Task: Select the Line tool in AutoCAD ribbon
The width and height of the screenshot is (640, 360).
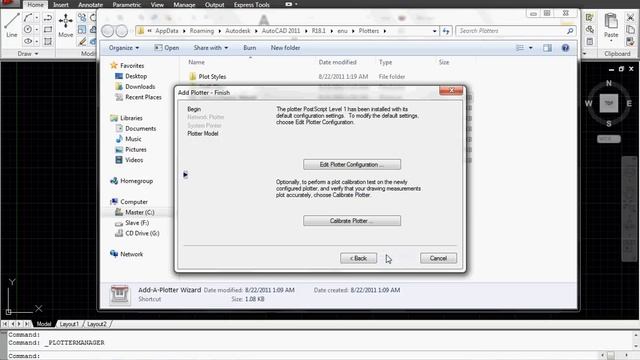Action: tap(12, 24)
